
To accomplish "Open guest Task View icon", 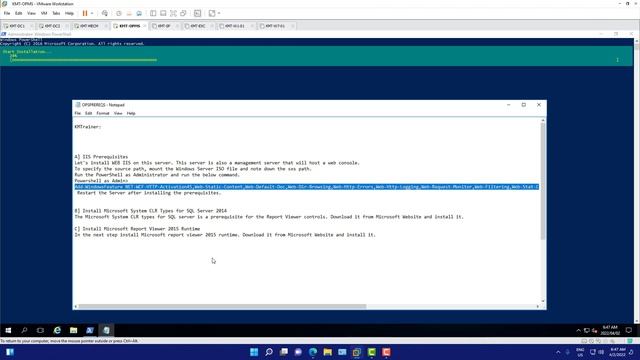I will [40, 330].
